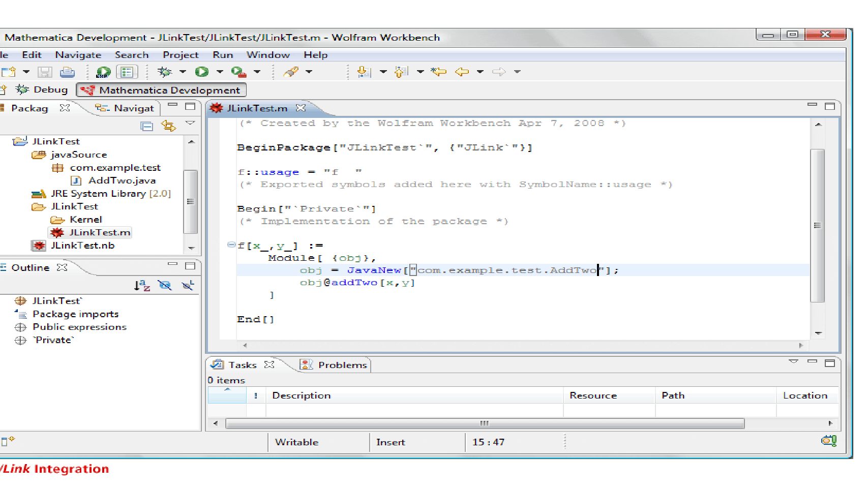Click the Debug bug toolbar icon
This screenshot has width=868, height=488.
164,72
